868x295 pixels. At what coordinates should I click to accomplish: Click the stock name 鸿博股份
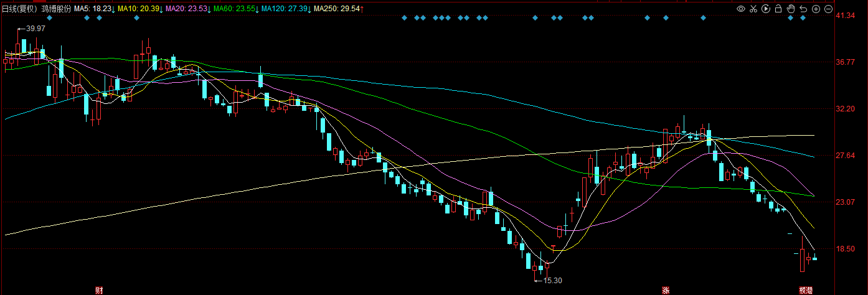tap(57, 9)
